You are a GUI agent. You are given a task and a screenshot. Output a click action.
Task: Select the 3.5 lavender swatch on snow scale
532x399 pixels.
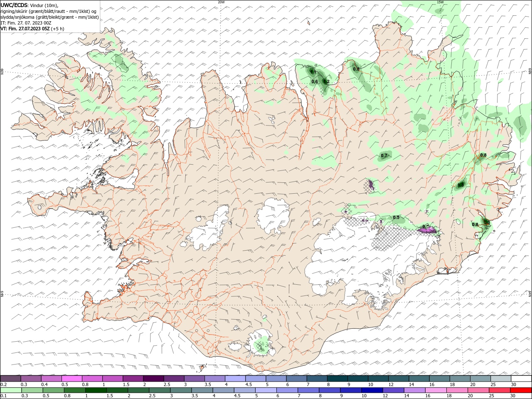point(215,378)
